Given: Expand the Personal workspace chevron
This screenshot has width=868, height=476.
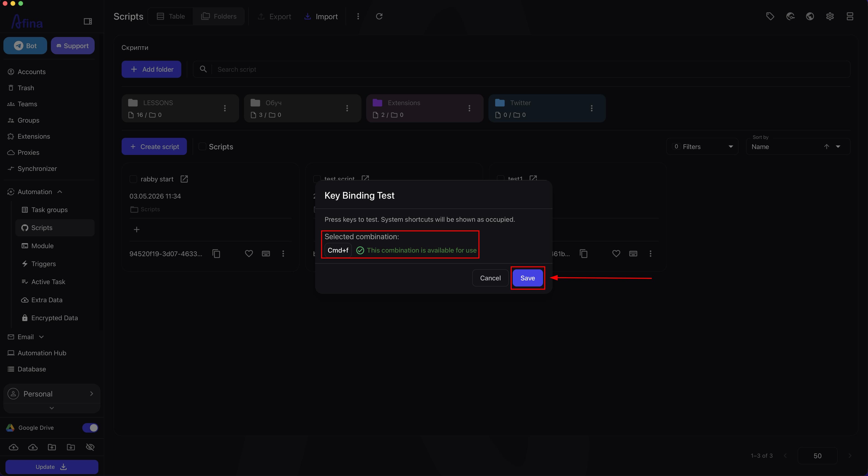Looking at the screenshot, I should pyautogui.click(x=91, y=394).
